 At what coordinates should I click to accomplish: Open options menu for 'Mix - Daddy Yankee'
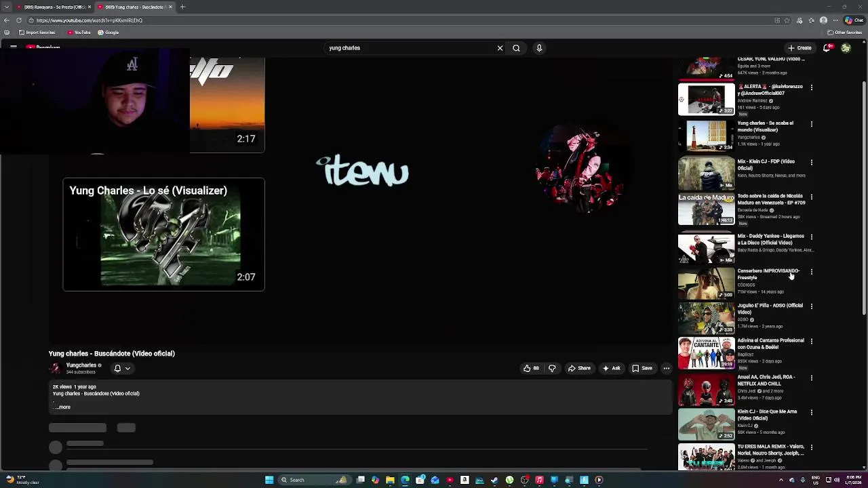coord(811,237)
